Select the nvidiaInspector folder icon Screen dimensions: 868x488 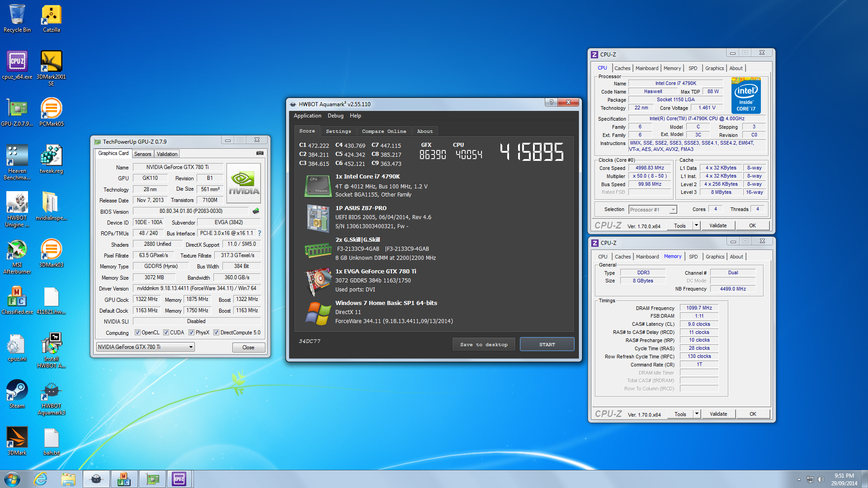(51, 206)
